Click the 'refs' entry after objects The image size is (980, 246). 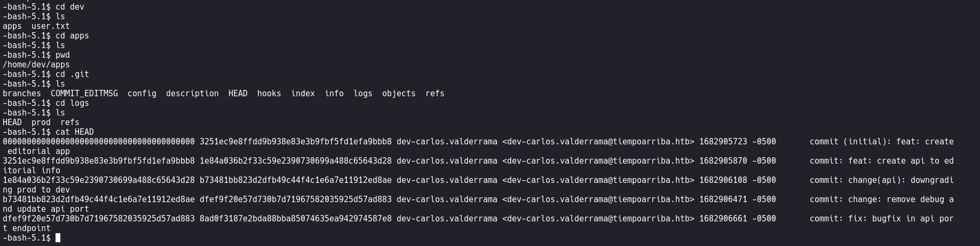click(x=435, y=94)
